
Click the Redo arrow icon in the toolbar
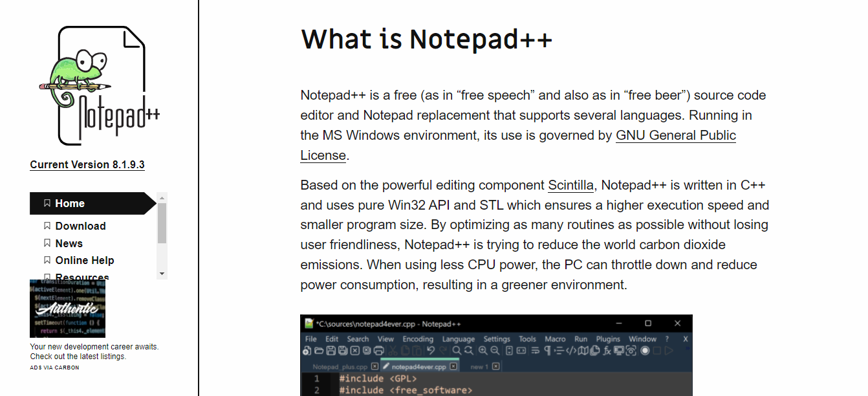[x=443, y=351]
